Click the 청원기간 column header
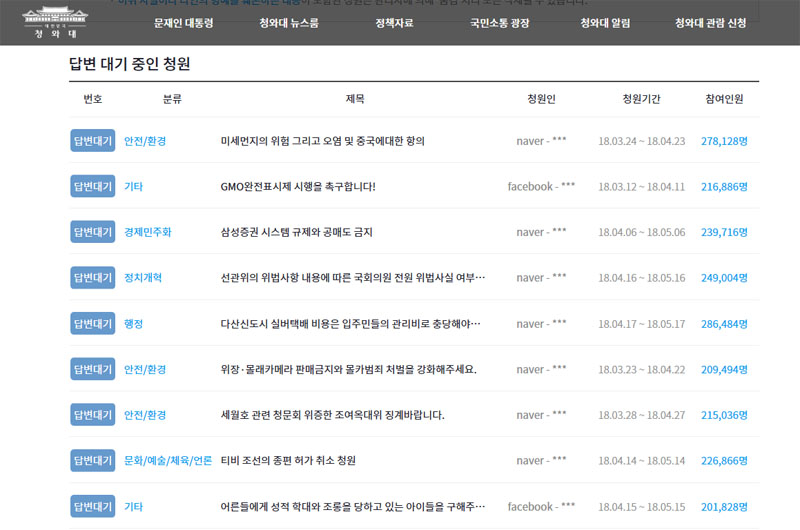 [x=641, y=98]
